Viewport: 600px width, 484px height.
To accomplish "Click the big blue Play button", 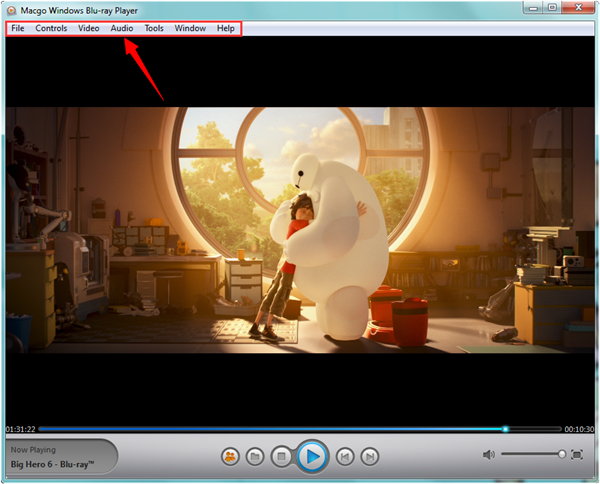I will point(313,456).
